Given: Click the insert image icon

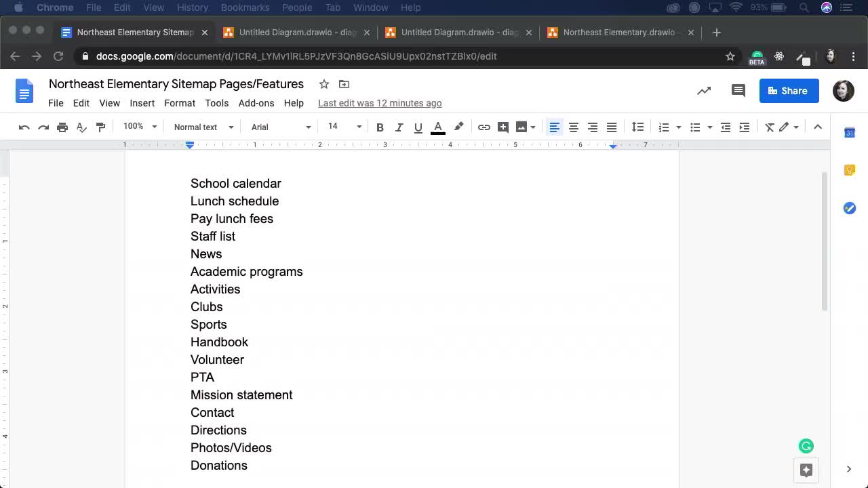Looking at the screenshot, I should click(x=521, y=127).
